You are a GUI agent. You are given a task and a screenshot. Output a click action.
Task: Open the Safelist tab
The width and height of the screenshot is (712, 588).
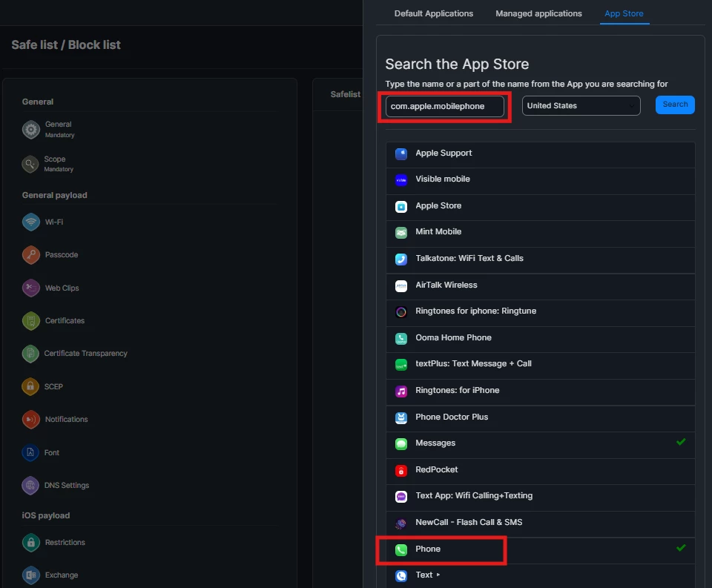point(345,94)
